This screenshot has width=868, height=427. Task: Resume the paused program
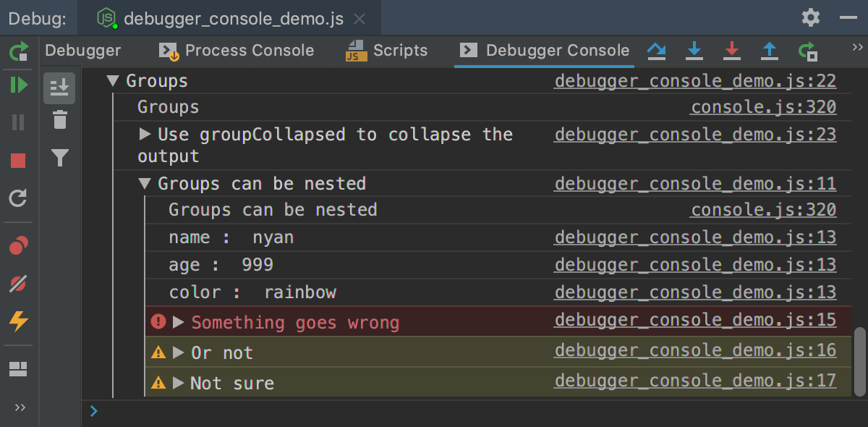pos(19,85)
